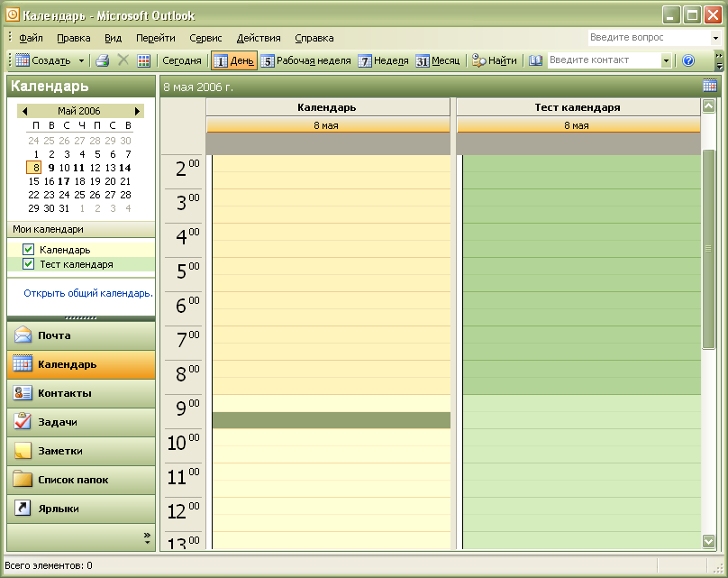This screenshot has height=578, width=728.
Task: Click the Почта envelope icon
Action: pos(23,335)
